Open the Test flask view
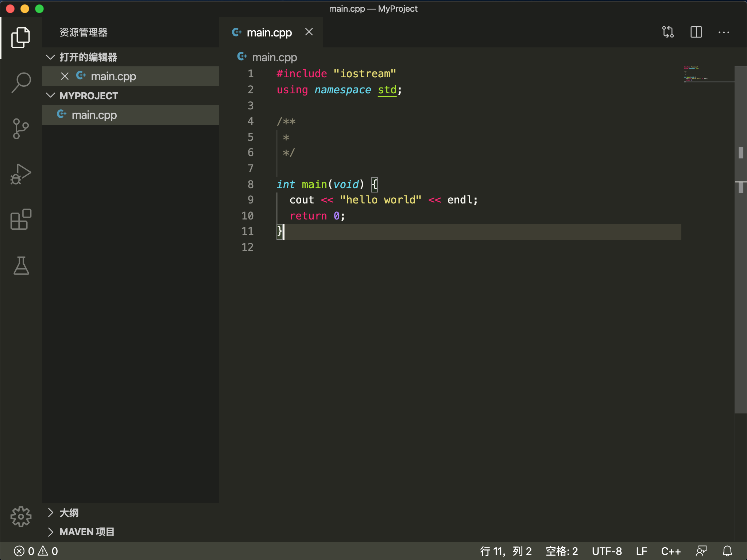This screenshot has height=560, width=747. pyautogui.click(x=21, y=265)
